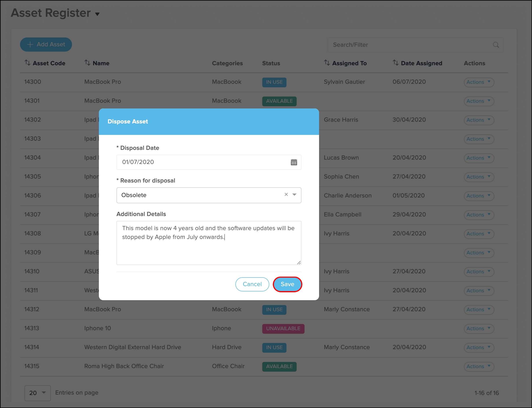Open the Disposal Date calendar icon

294,162
